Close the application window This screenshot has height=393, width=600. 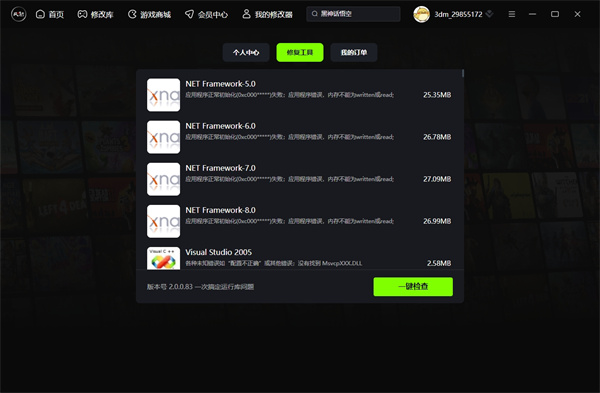[x=577, y=14]
